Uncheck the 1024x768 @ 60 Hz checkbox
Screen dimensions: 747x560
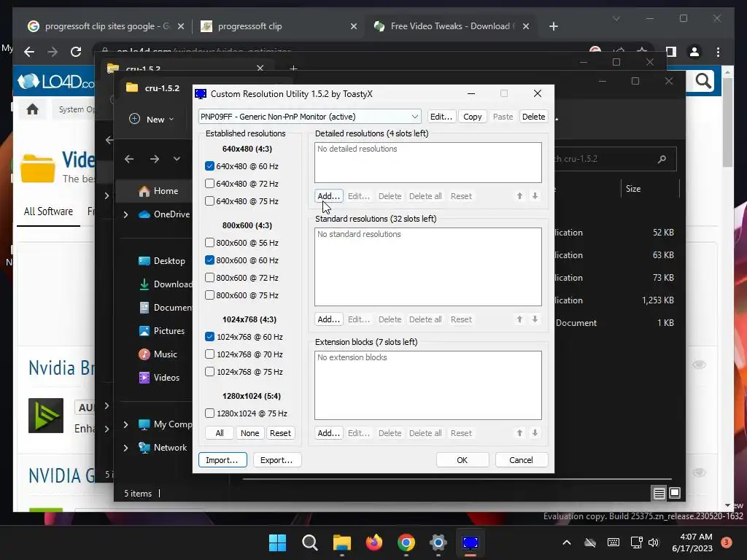(209, 337)
